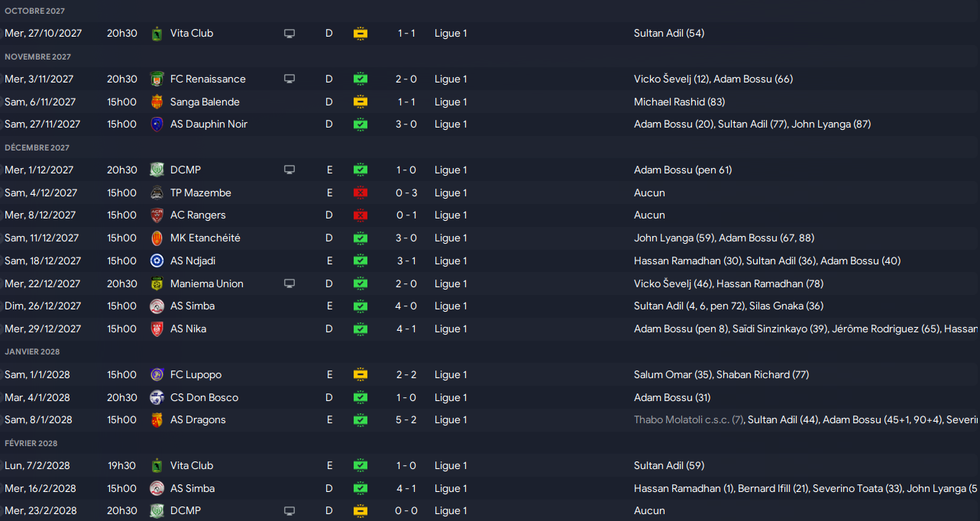Click Ligue 1 competition on the AS Nika row
This screenshot has height=521, width=980.
pyautogui.click(x=451, y=329)
